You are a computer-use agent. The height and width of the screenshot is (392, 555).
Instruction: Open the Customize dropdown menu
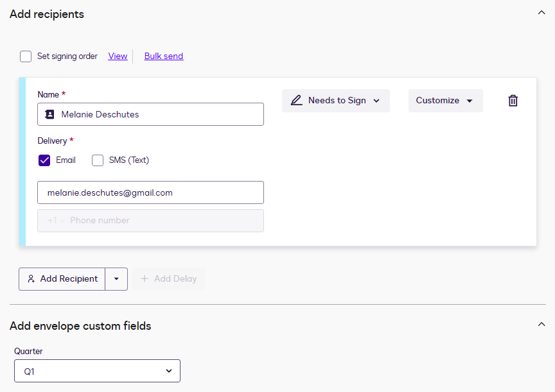pos(445,101)
